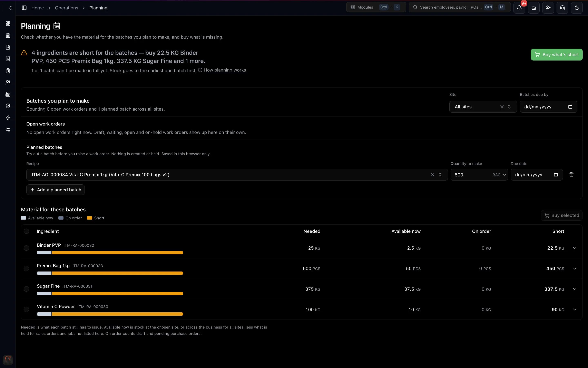The width and height of the screenshot is (588, 368).
Task: Clear the All sites selection
Action: [502, 107]
